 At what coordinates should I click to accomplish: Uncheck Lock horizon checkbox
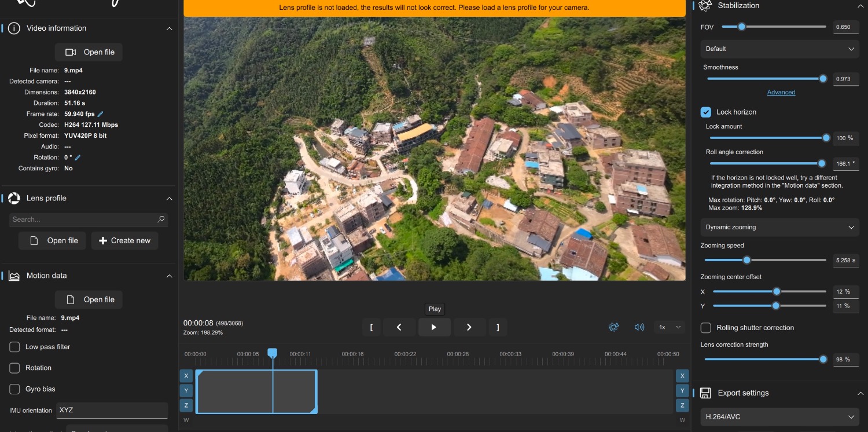pyautogui.click(x=706, y=112)
